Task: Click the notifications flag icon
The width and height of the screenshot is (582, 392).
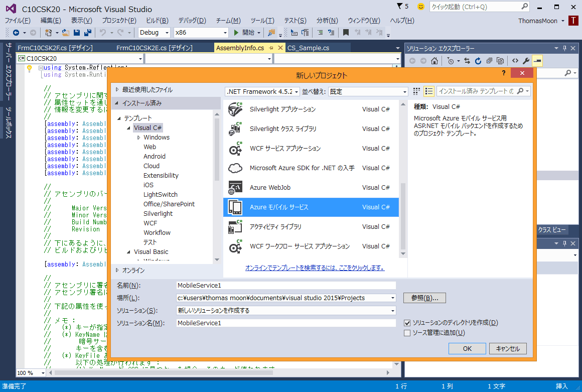Action: click(x=400, y=7)
